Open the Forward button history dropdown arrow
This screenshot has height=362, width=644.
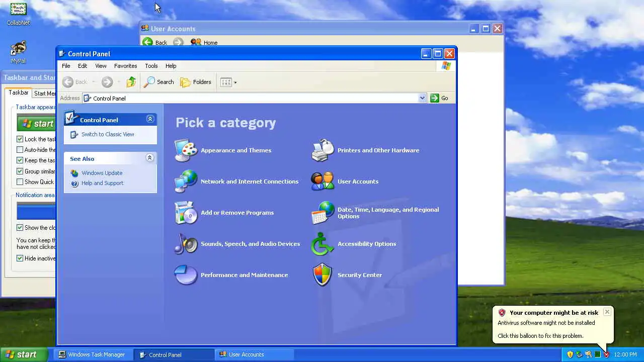pos(119,82)
